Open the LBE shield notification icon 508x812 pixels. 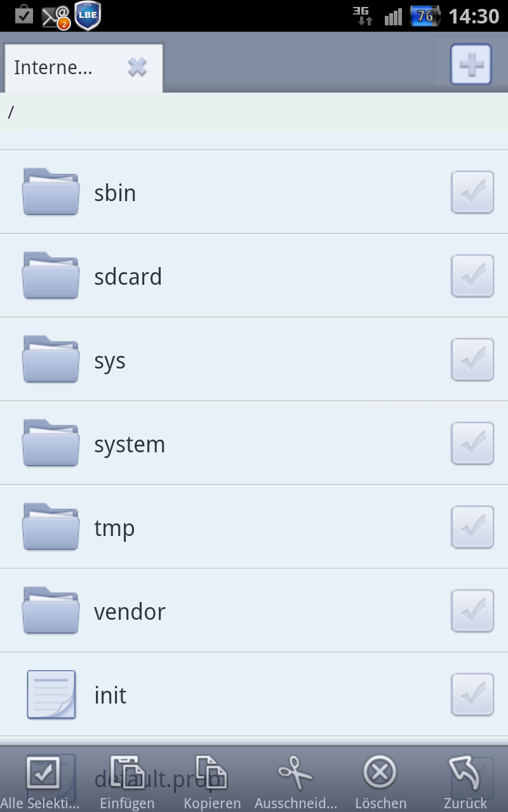pos(88,16)
